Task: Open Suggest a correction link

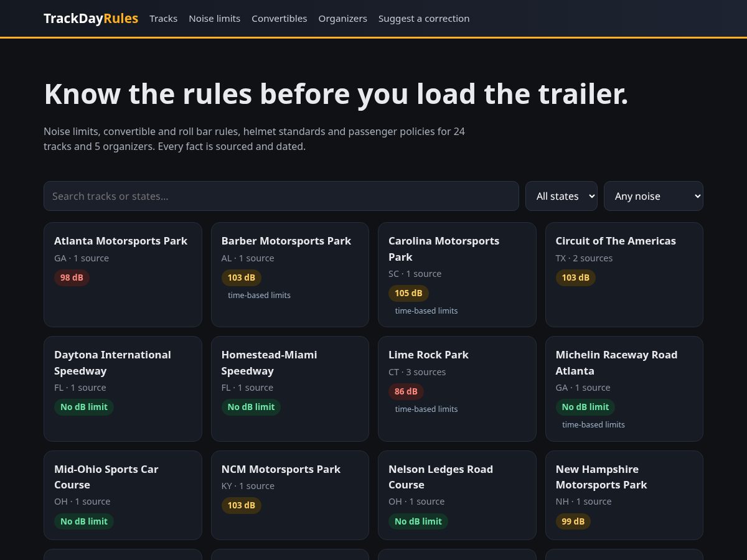Action: tap(424, 19)
